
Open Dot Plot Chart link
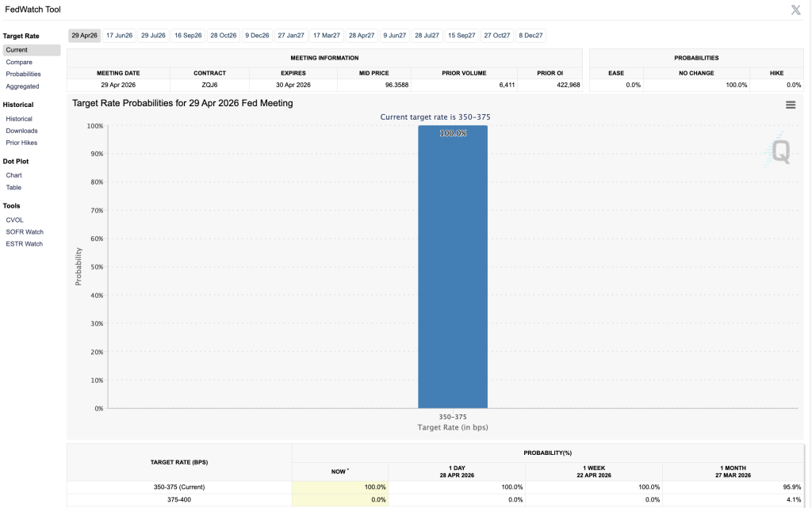(13, 175)
